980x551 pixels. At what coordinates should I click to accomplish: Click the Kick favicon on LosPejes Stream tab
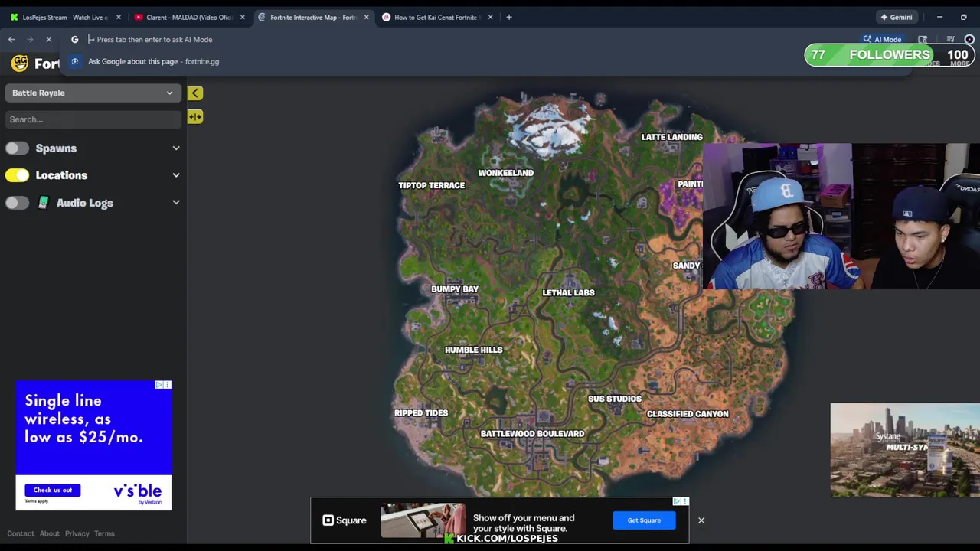point(14,17)
